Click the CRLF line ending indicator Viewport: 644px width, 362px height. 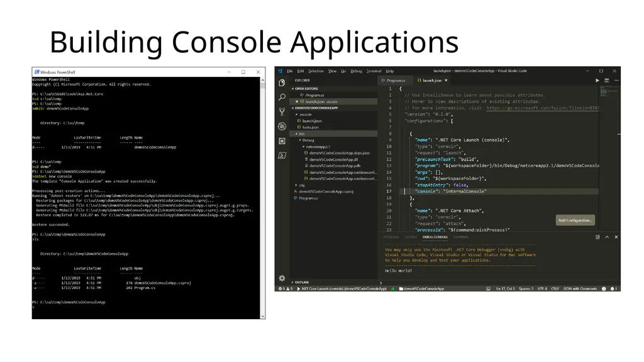(555, 289)
